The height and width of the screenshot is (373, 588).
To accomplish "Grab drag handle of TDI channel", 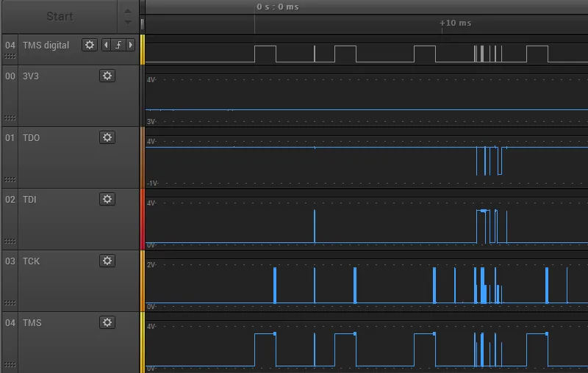I will tap(10, 241).
